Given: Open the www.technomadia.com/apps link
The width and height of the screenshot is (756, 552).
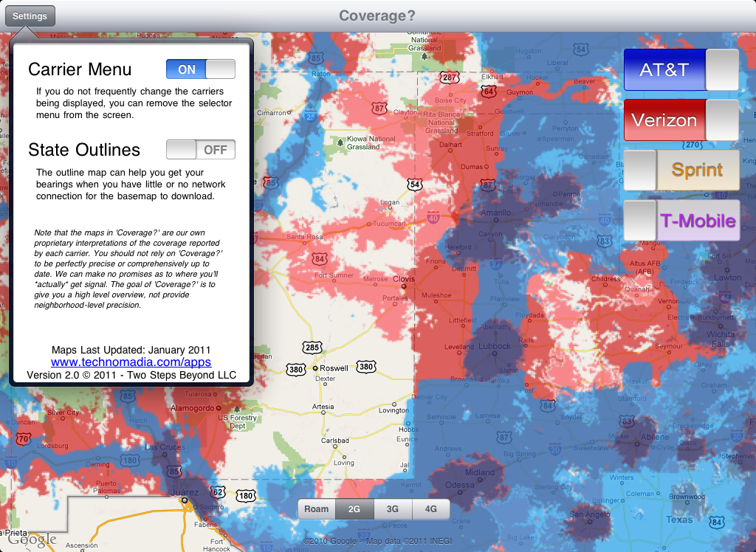Looking at the screenshot, I should tap(131, 362).
